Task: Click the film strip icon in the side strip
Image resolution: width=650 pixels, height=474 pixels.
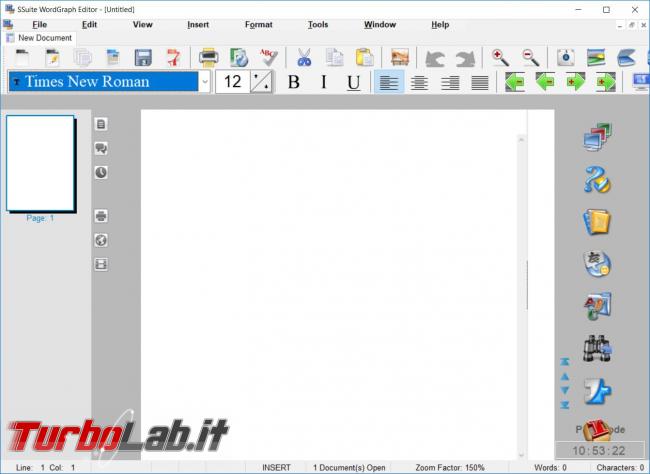Action: coord(101,264)
